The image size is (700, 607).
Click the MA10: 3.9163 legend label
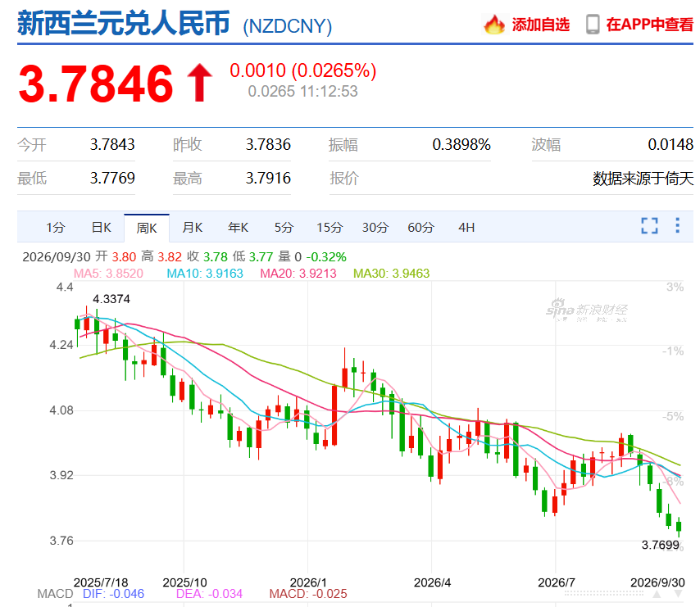(205, 274)
